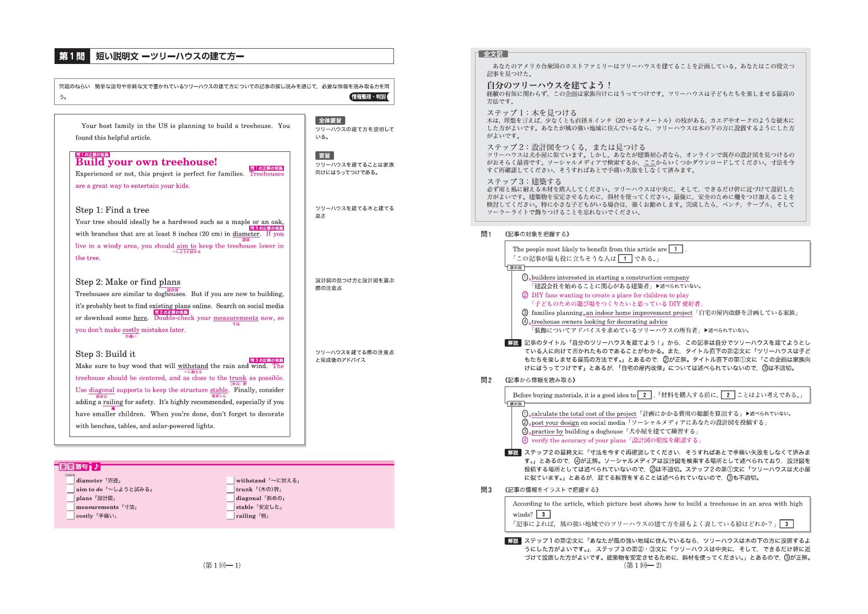The image size is (868, 614).
Task: Click the underlined 'here' download link
Action: pos(140,318)
